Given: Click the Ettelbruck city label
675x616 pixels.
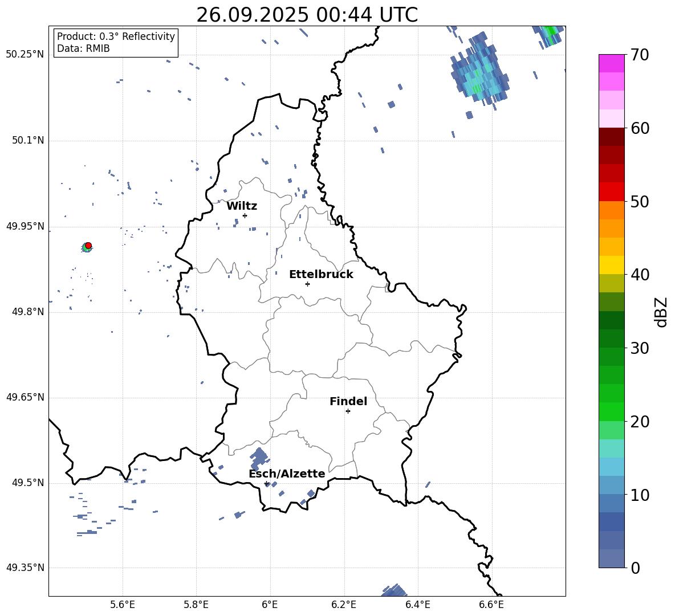Looking at the screenshot, I should 321,275.
